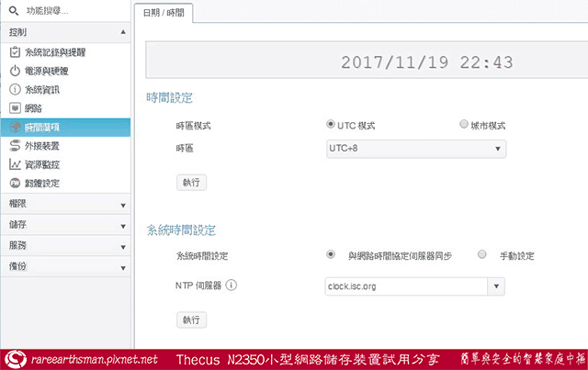Open 系統資訊 menu item
Image resolution: width=588 pixels, height=370 pixels.
[x=65, y=90]
